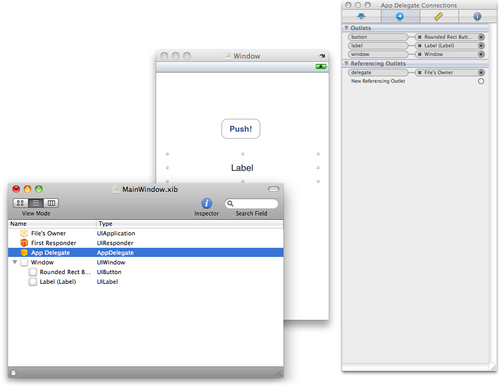Select the Label element in Window

click(242, 168)
